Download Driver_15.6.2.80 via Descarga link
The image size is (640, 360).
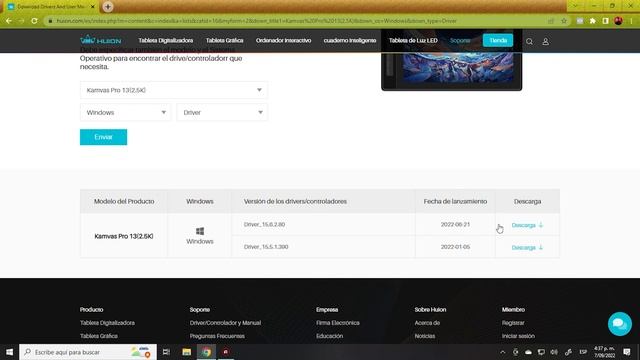tap(527, 225)
